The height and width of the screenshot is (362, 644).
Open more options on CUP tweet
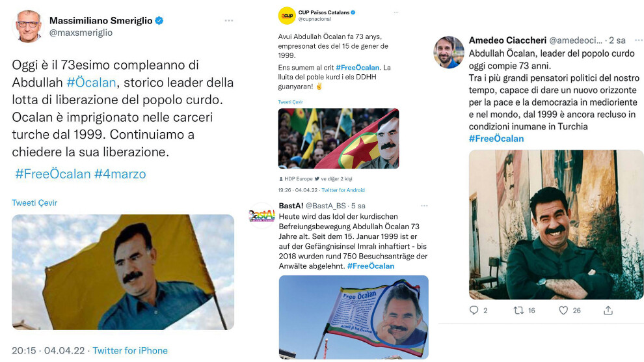pyautogui.click(x=396, y=12)
